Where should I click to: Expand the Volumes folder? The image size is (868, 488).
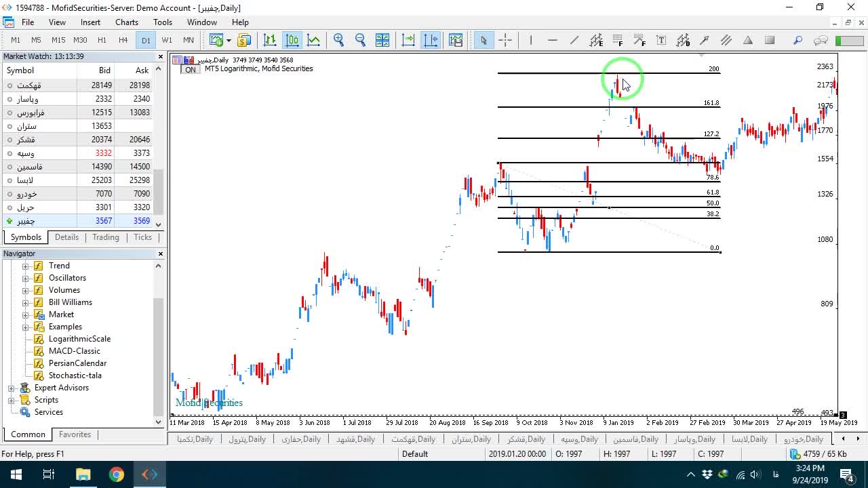click(x=26, y=290)
